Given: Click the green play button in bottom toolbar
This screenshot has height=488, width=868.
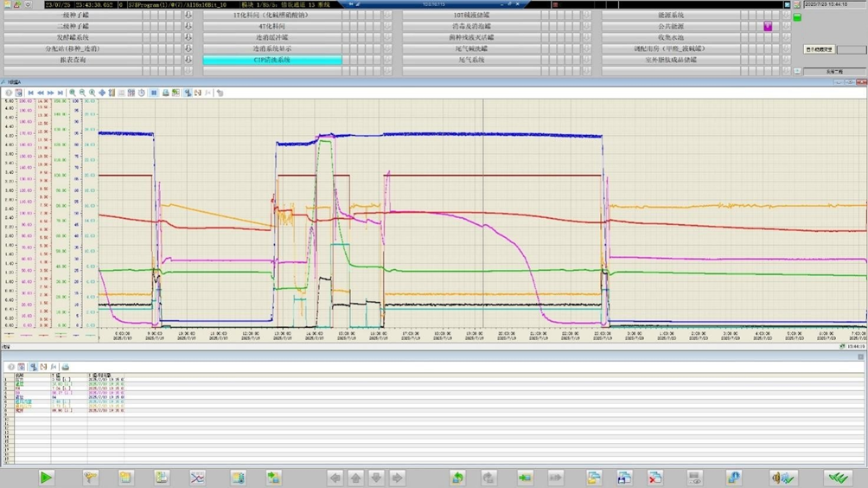Looking at the screenshot, I should click(47, 478).
